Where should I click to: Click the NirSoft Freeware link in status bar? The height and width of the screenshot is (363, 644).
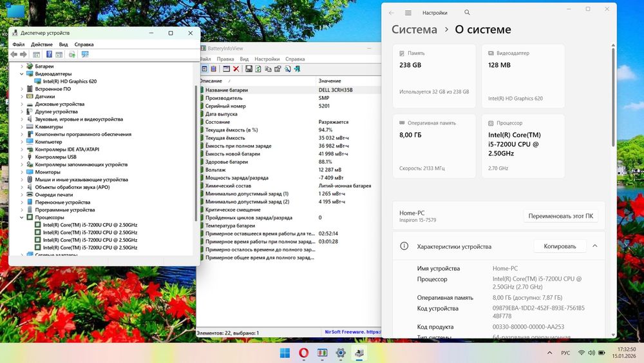tap(352, 332)
